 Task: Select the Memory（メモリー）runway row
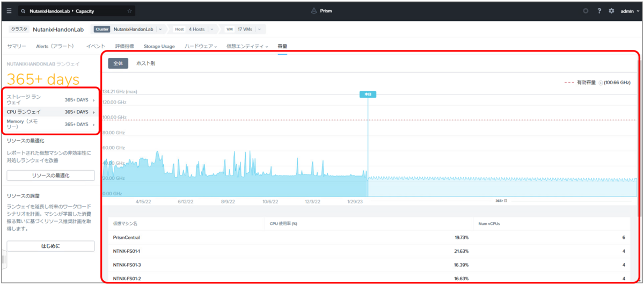pos(50,124)
